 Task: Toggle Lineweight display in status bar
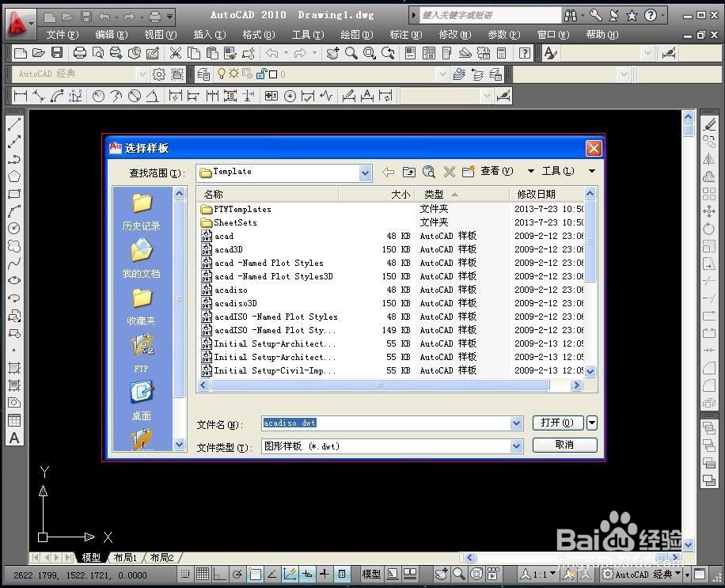click(325, 574)
